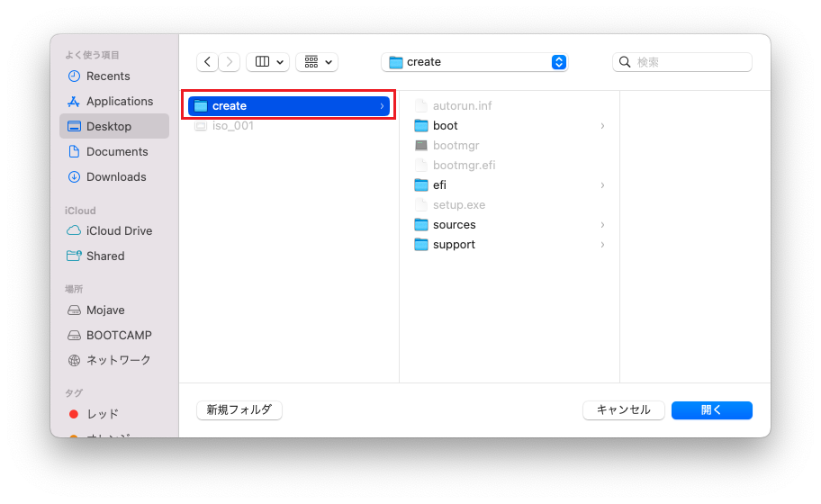Open the create folder path popup
Screen dimensions: 821x504
click(x=474, y=62)
